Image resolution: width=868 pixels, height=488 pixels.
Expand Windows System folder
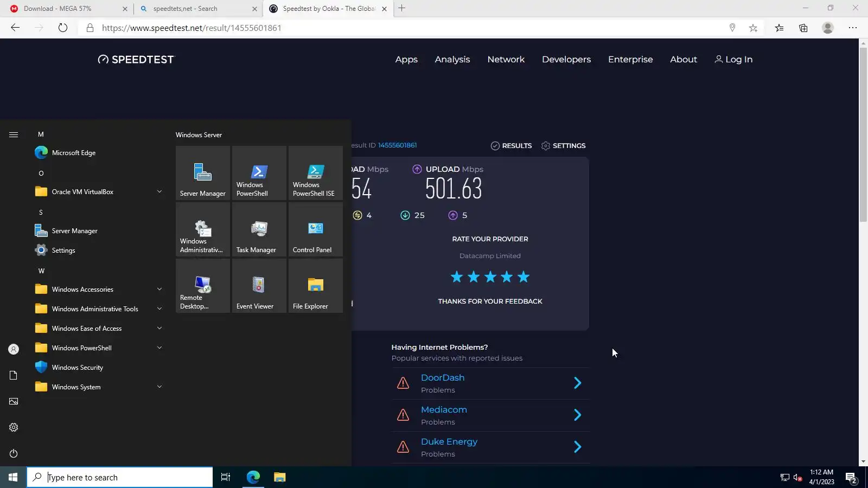(x=99, y=387)
